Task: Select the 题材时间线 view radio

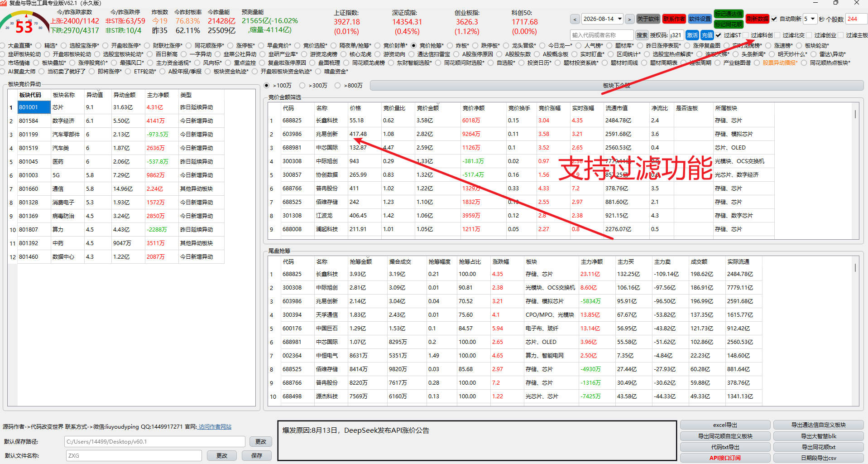Action: coord(605,63)
